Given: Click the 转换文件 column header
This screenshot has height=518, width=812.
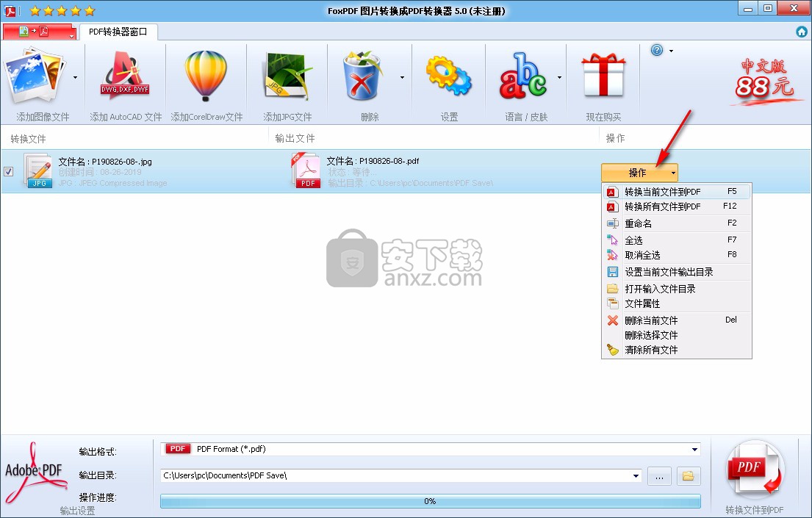Looking at the screenshot, I should click(29, 139).
